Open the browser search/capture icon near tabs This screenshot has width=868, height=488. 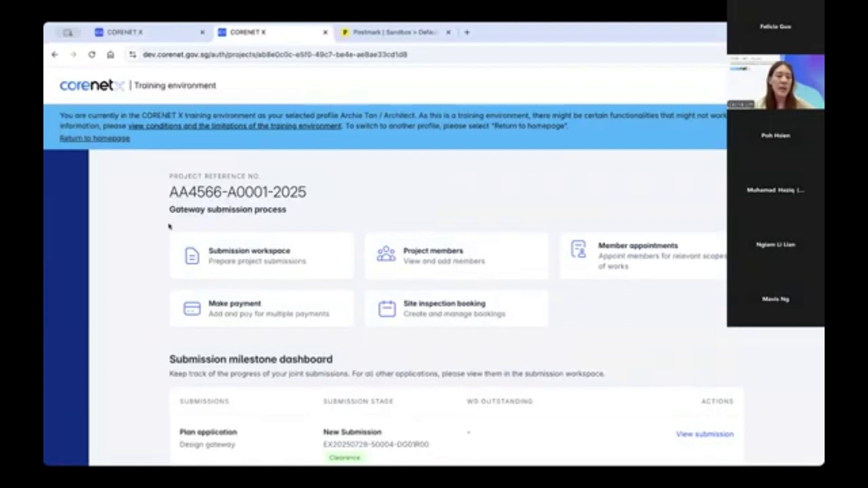(68, 32)
